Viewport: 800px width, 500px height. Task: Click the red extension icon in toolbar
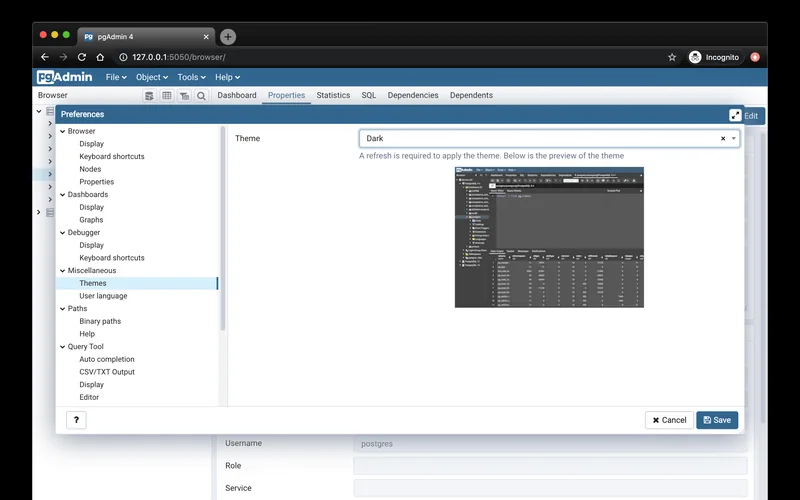pyautogui.click(x=755, y=57)
